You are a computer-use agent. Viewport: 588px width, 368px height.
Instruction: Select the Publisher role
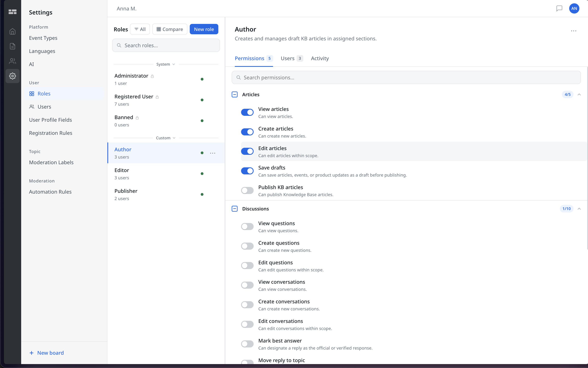click(x=166, y=194)
